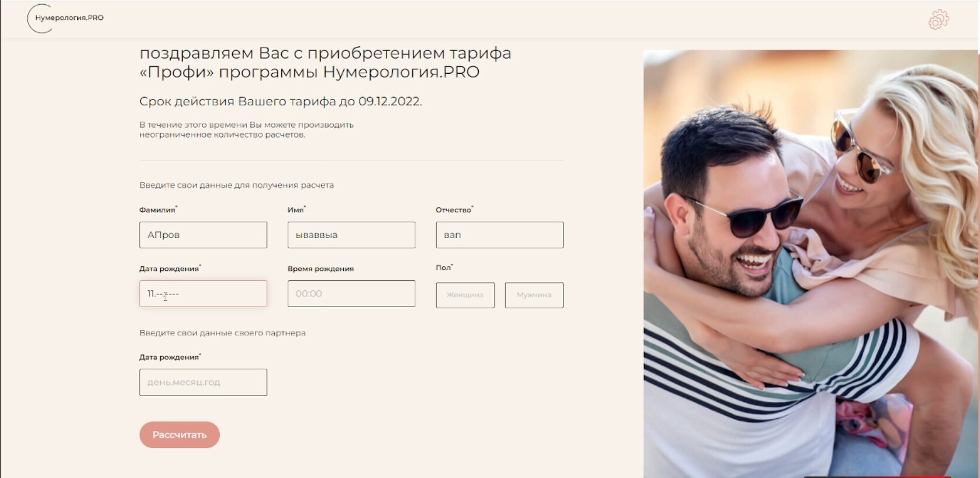Click the Пол label
980x478 pixels.
[x=444, y=267]
